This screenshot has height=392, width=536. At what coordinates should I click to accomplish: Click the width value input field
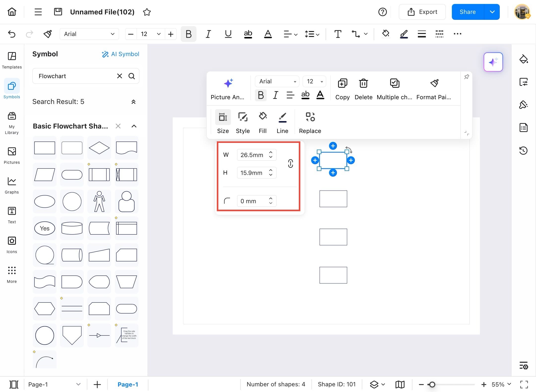pos(252,155)
